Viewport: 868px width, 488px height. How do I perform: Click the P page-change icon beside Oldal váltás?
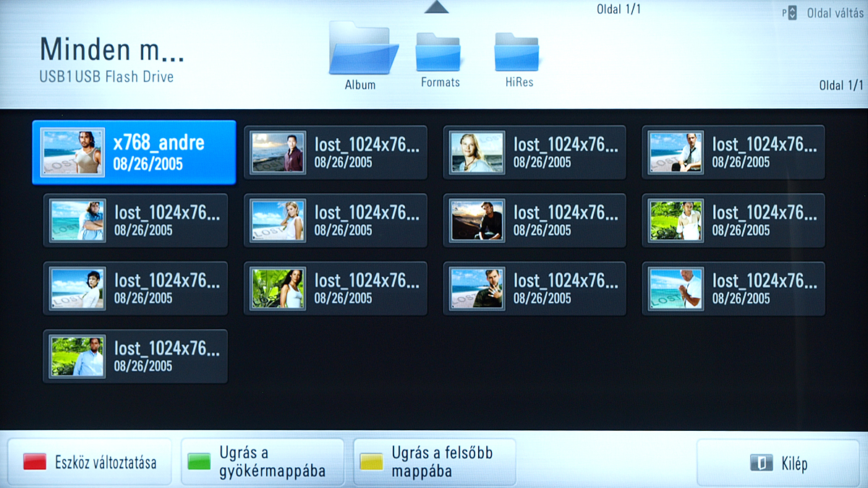pos(789,14)
